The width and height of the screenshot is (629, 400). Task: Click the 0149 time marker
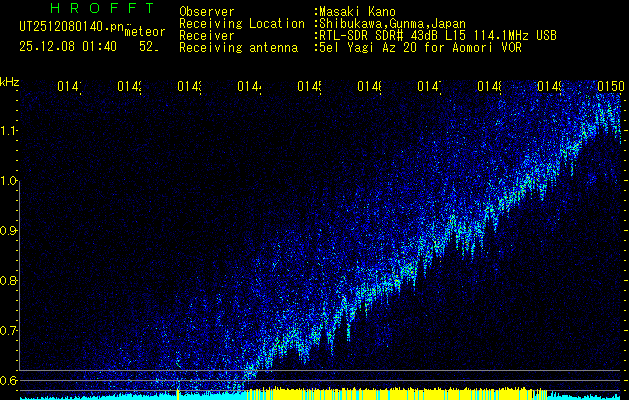[549, 86]
